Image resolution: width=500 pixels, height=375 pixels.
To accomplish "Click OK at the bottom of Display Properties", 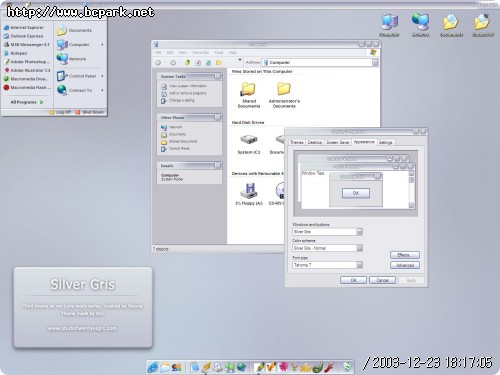I will 353,280.
